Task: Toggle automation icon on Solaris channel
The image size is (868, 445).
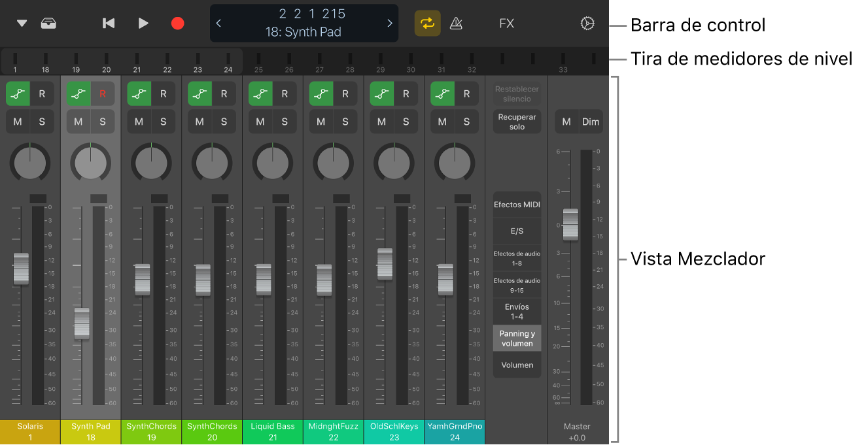Action: point(18,93)
